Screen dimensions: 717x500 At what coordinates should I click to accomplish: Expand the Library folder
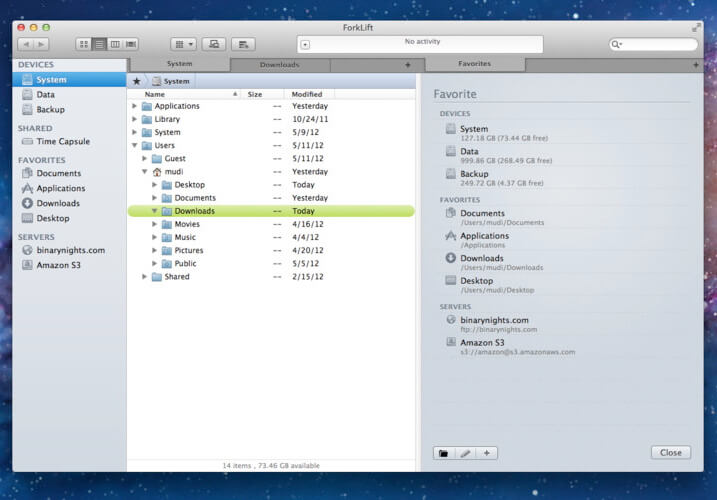[134, 119]
